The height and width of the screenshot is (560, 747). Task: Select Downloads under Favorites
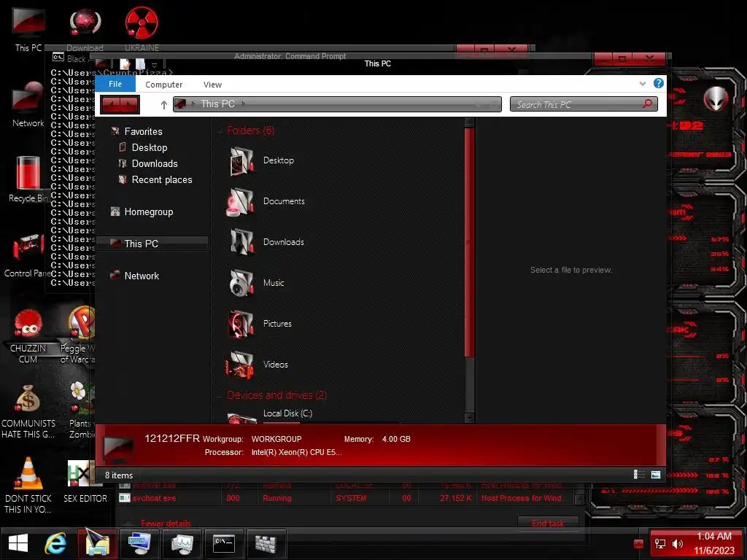tap(155, 164)
